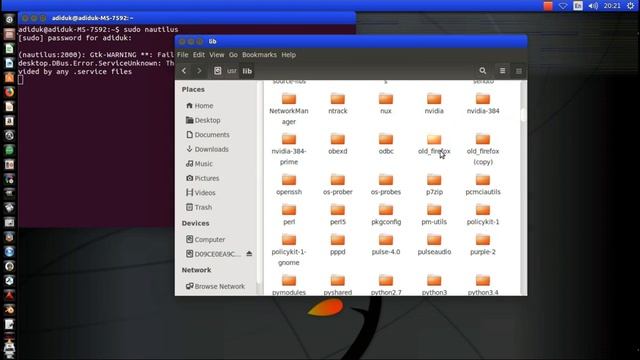Viewport: 640px width, 360px height.
Task: Select the purple-2 folder icon
Action: tap(483, 240)
